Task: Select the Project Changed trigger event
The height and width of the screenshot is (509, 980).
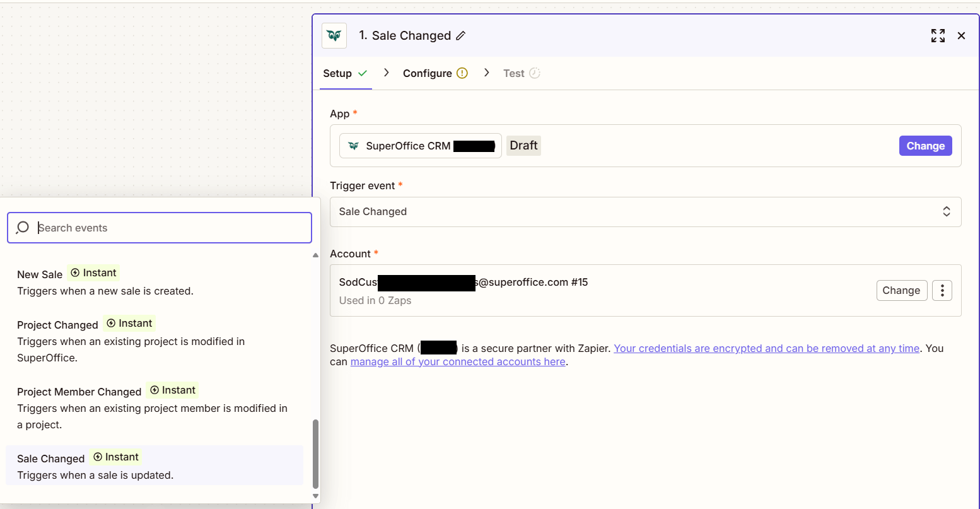Action: (155, 340)
